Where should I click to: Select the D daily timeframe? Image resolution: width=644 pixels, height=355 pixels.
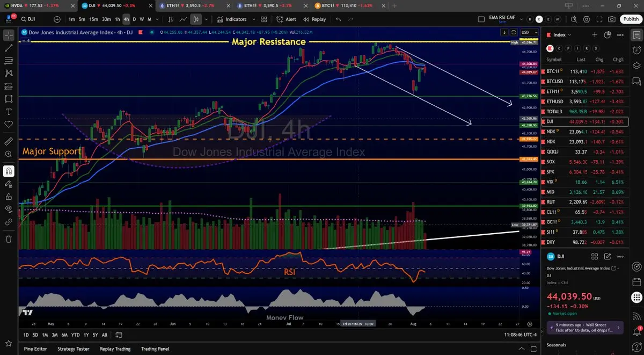135,19
